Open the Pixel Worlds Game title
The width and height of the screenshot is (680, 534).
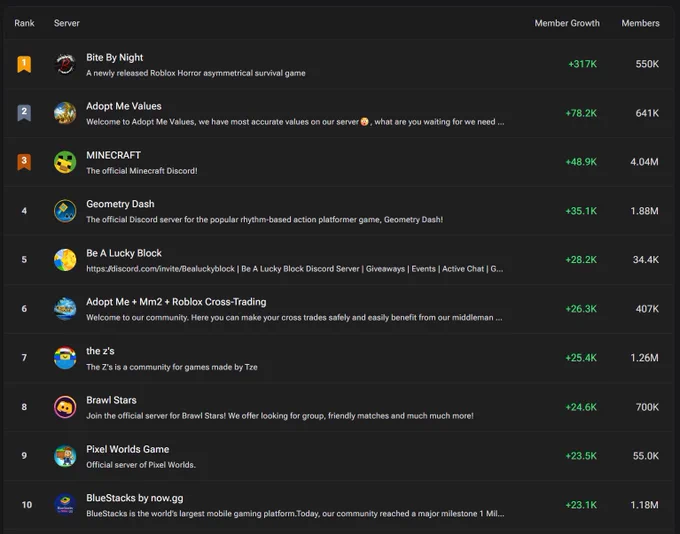(x=128, y=449)
